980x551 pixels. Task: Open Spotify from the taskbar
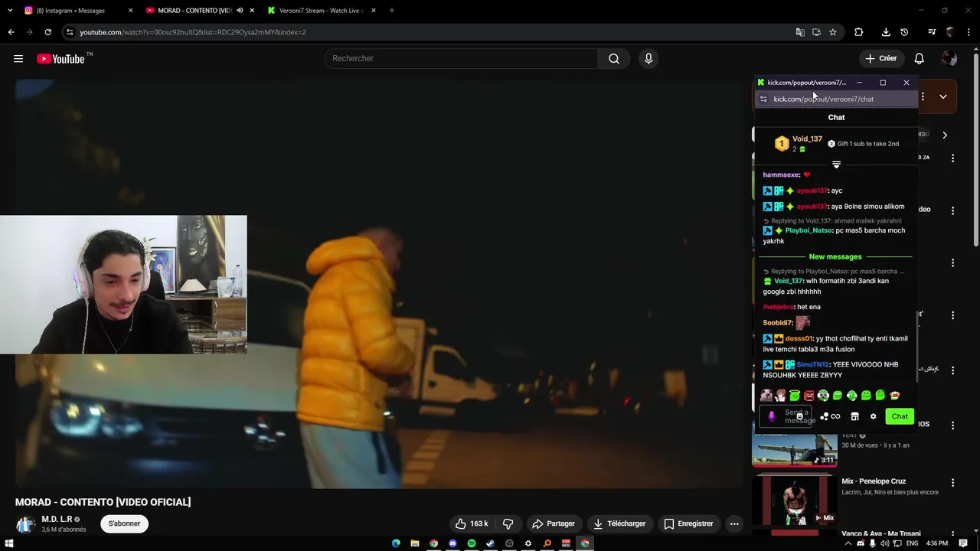[x=472, y=543]
